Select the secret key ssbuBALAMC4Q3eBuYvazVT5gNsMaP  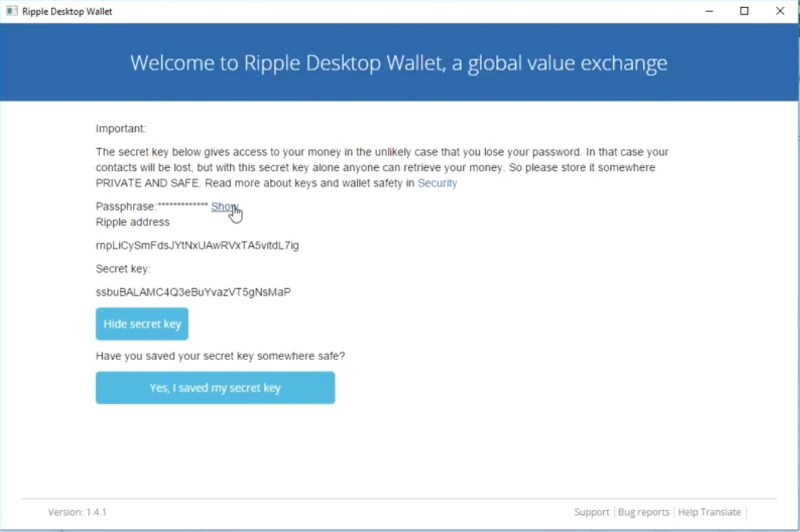pos(193,292)
